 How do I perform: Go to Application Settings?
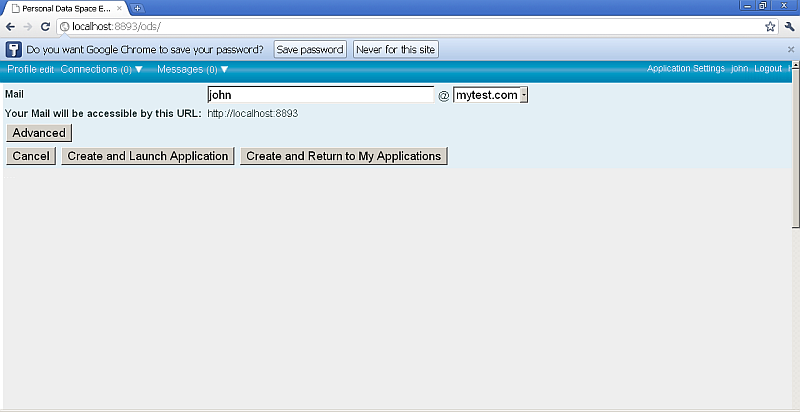[x=685, y=69]
